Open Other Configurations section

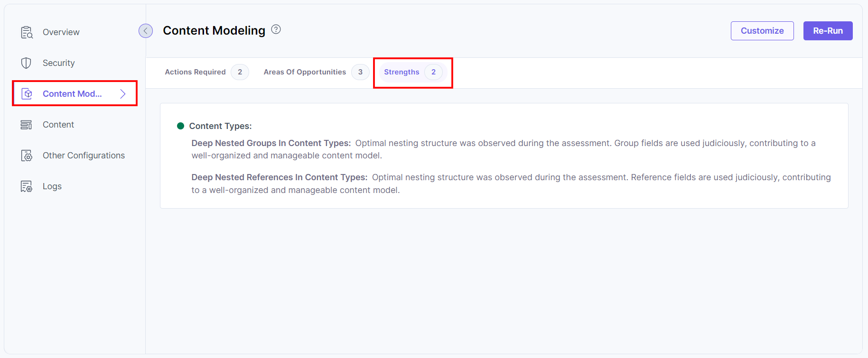point(84,156)
